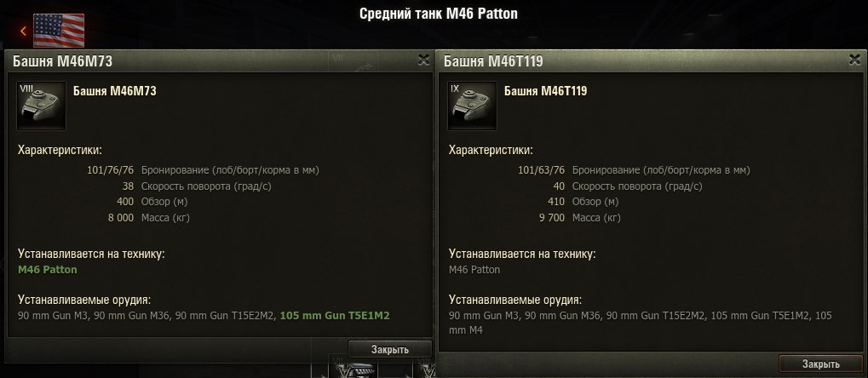868x378 pixels.
Task: Click gray M46 Patton text in M46T119 window
Action: coord(474,270)
